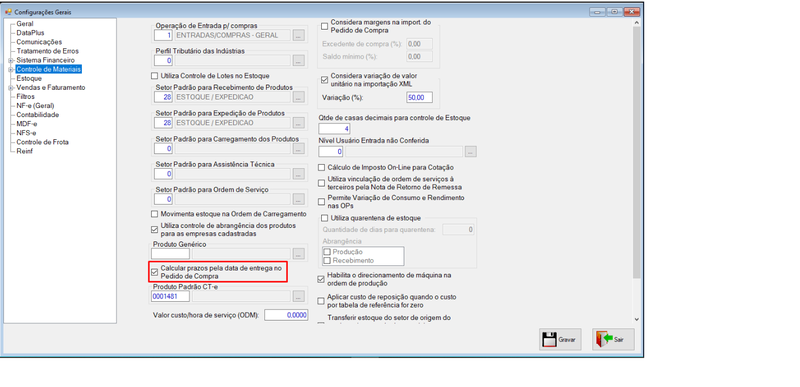Viewport: 800px width, 387px height.
Task: Select Estoque in the settings tree
Action: (x=29, y=79)
